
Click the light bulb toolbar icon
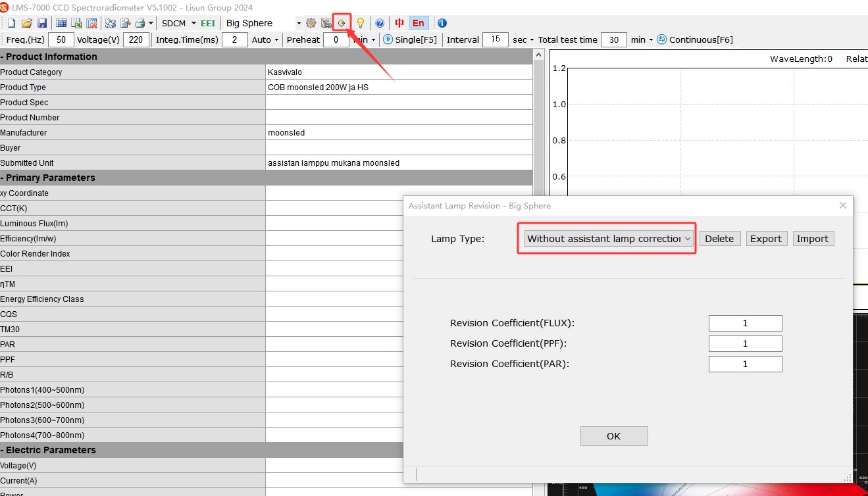361,23
